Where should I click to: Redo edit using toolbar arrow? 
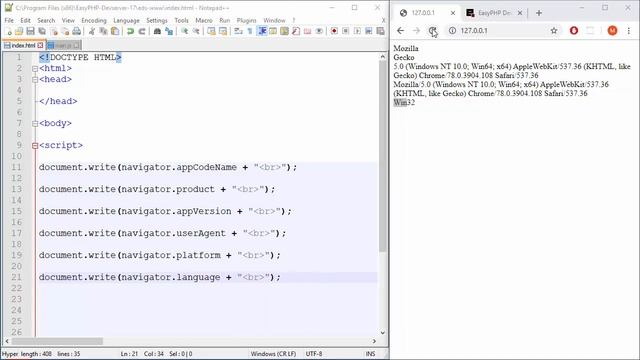(x=142, y=31)
